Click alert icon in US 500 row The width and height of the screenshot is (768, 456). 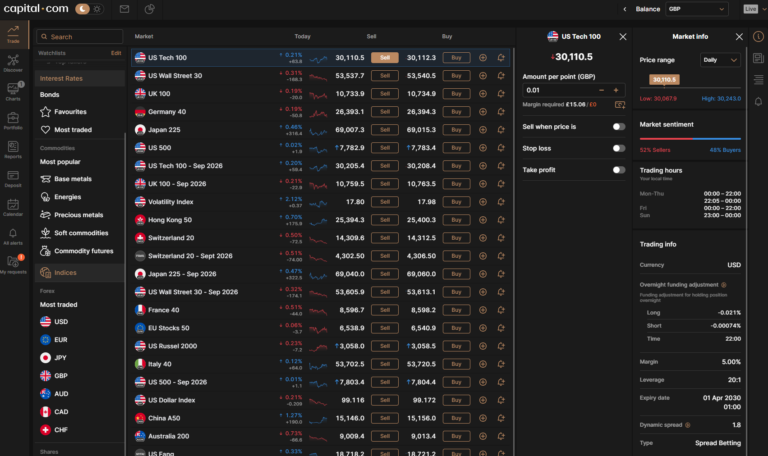coord(501,148)
